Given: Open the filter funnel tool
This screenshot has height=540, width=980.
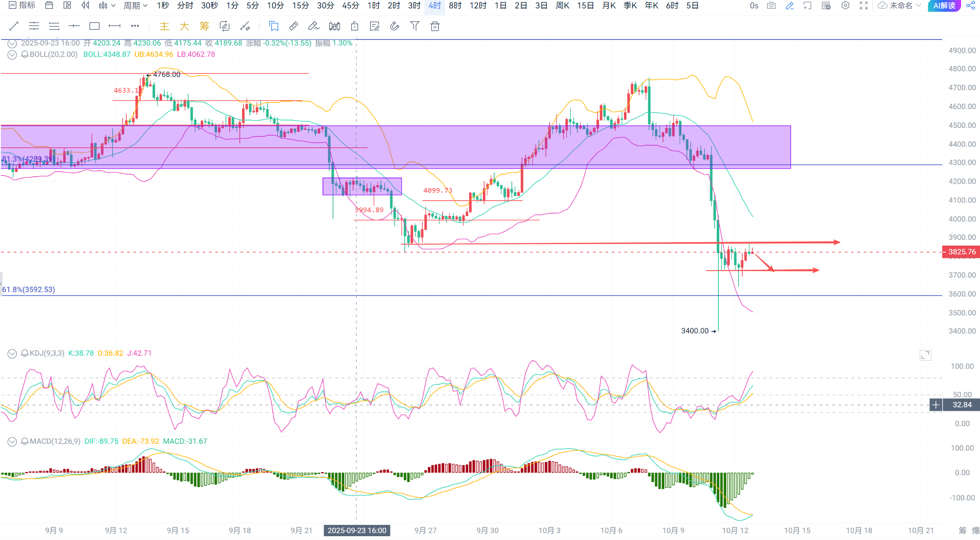Looking at the screenshot, I should 414,26.
